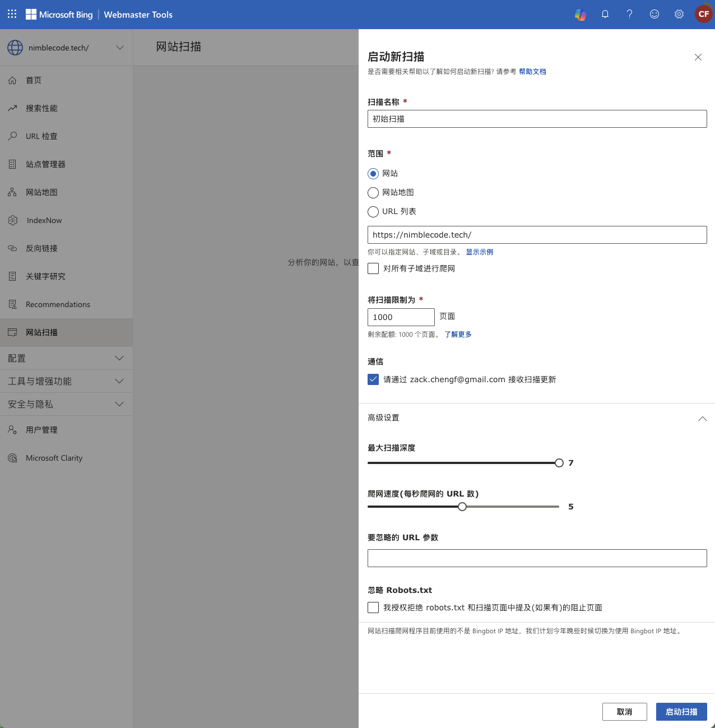
Task: Click the feedback smiley icon
Action: [654, 15]
